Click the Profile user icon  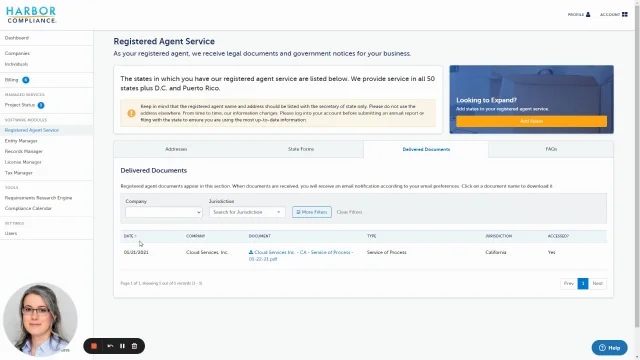588,14
